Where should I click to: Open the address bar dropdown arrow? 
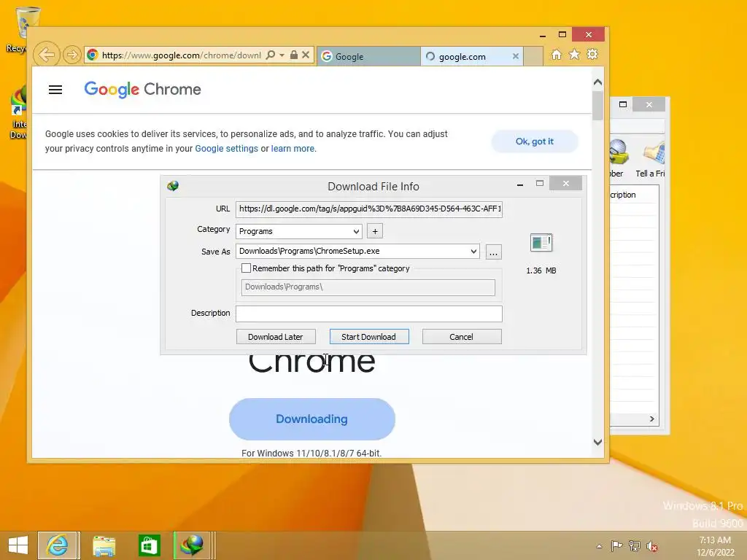[282, 55]
